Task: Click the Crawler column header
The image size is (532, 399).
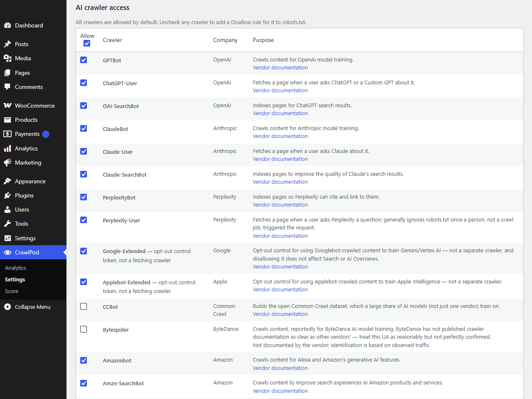Action: coord(112,40)
